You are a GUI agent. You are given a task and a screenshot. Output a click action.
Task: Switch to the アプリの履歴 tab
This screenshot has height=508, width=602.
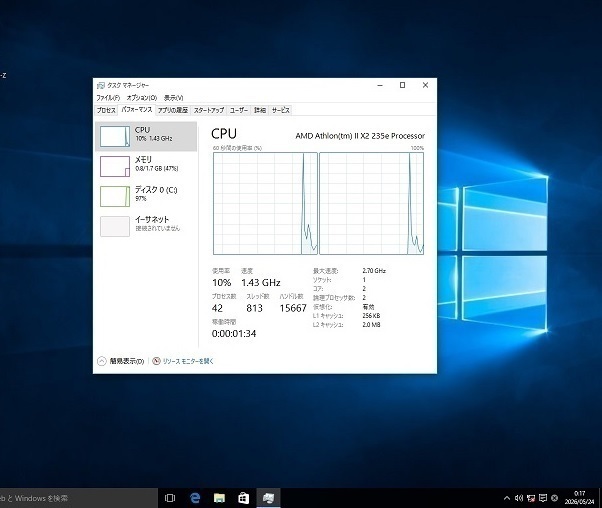(173, 110)
